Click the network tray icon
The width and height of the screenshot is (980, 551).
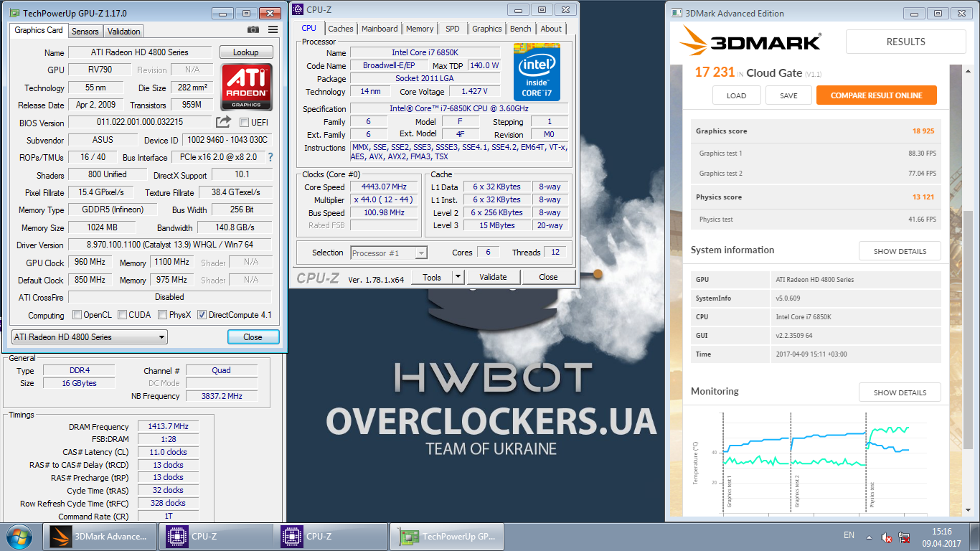point(905,537)
